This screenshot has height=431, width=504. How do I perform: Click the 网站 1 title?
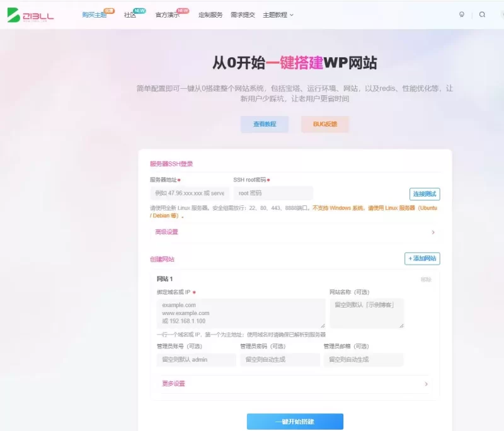pos(165,279)
